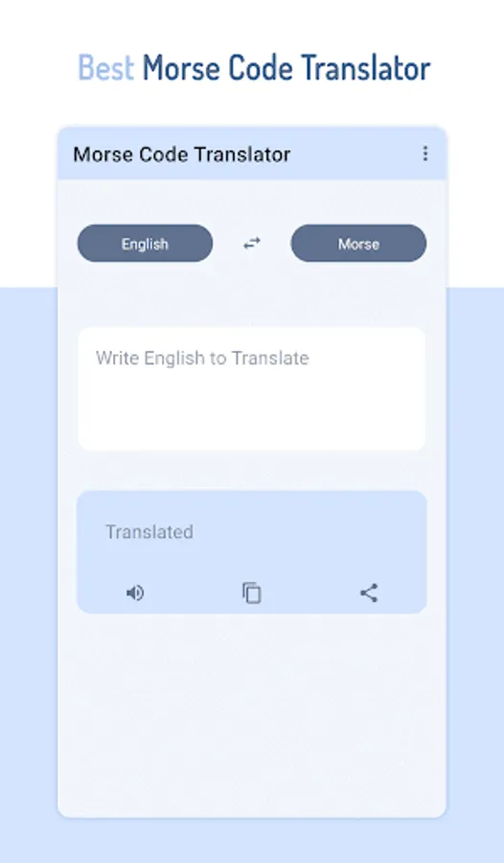Click the blank space under the input placeholder

tap(251, 412)
